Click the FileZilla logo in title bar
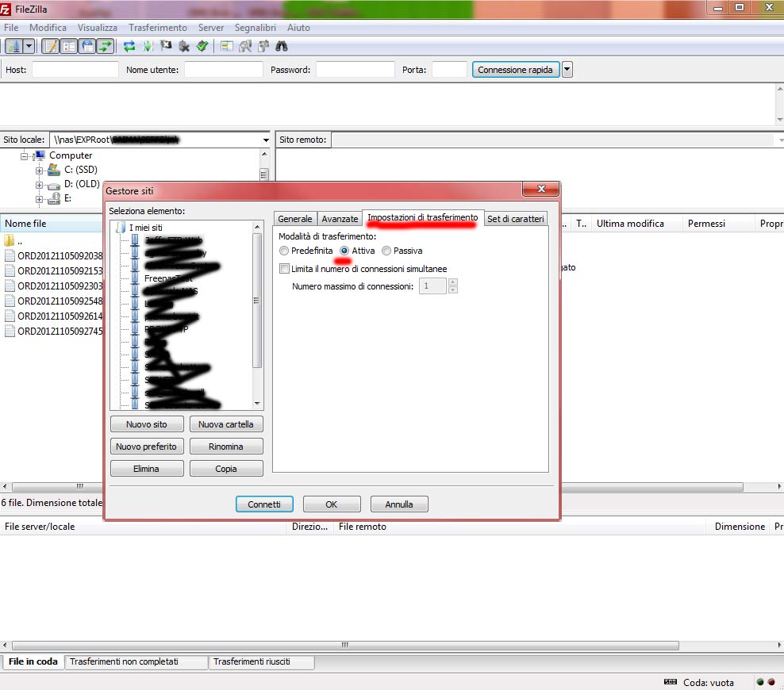This screenshot has height=690, width=784. pos(5,9)
